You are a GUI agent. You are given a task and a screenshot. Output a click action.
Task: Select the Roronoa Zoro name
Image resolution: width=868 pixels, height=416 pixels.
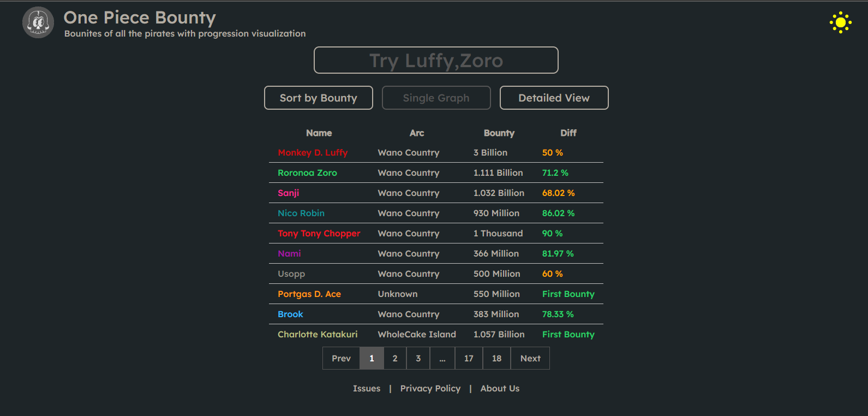coord(307,173)
